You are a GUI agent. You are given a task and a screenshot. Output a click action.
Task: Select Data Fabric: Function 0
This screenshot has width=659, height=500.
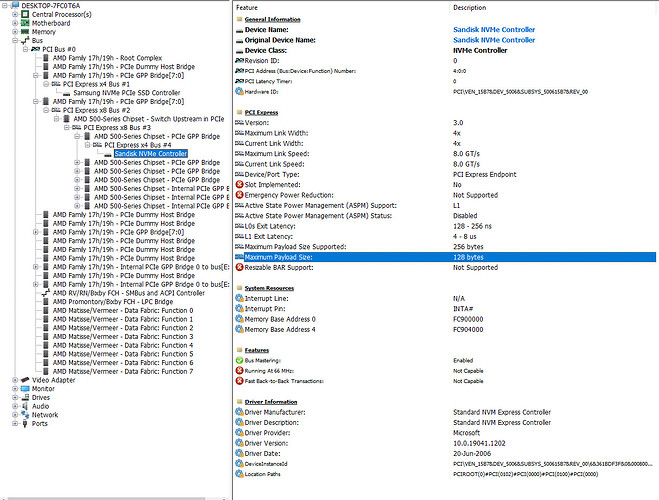click(123, 311)
